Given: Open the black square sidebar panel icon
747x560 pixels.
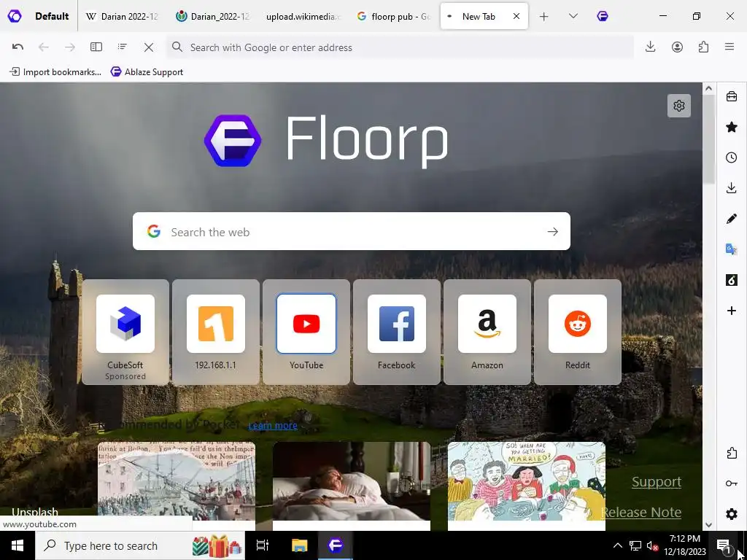Looking at the screenshot, I should [x=732, y=280].
